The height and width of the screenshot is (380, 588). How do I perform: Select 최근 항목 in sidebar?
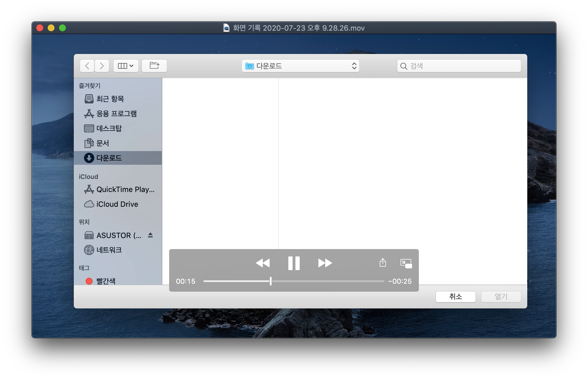coord(110,99)
